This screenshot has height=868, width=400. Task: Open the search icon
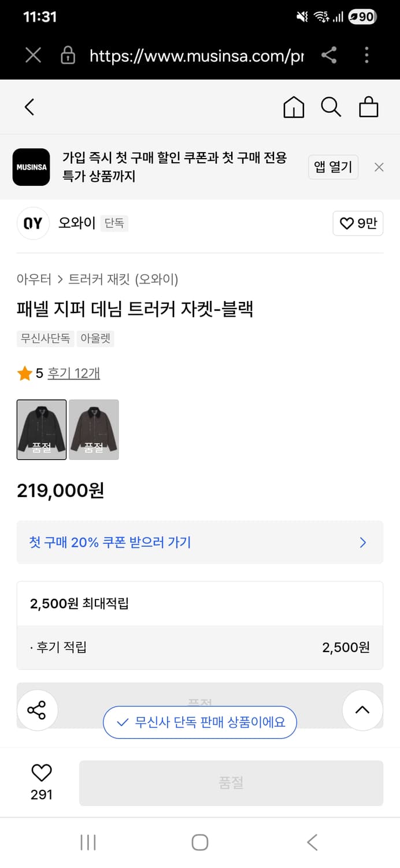coord(331,107)
